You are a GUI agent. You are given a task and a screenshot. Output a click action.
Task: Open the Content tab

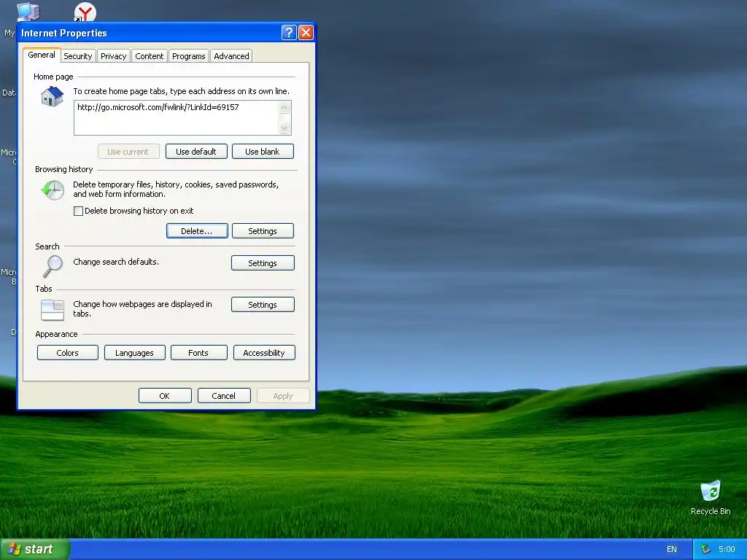[x=149, y=56]
